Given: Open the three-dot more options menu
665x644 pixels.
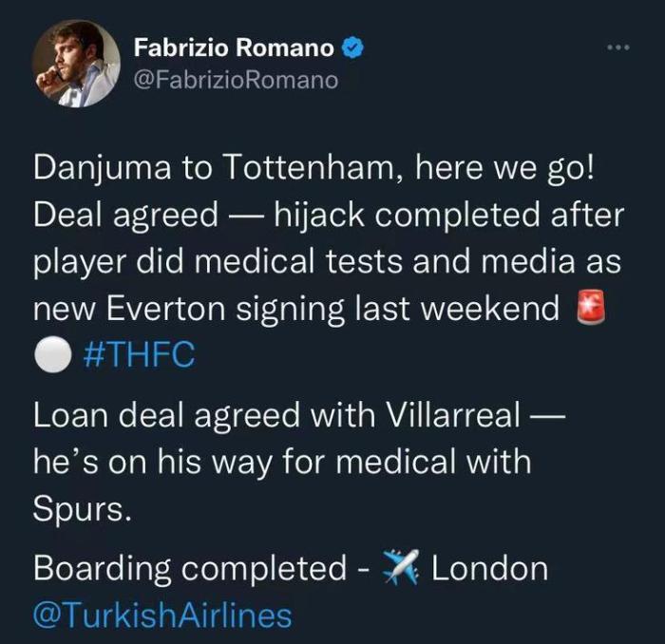Looking at the screenshot, I should [620, 47].
